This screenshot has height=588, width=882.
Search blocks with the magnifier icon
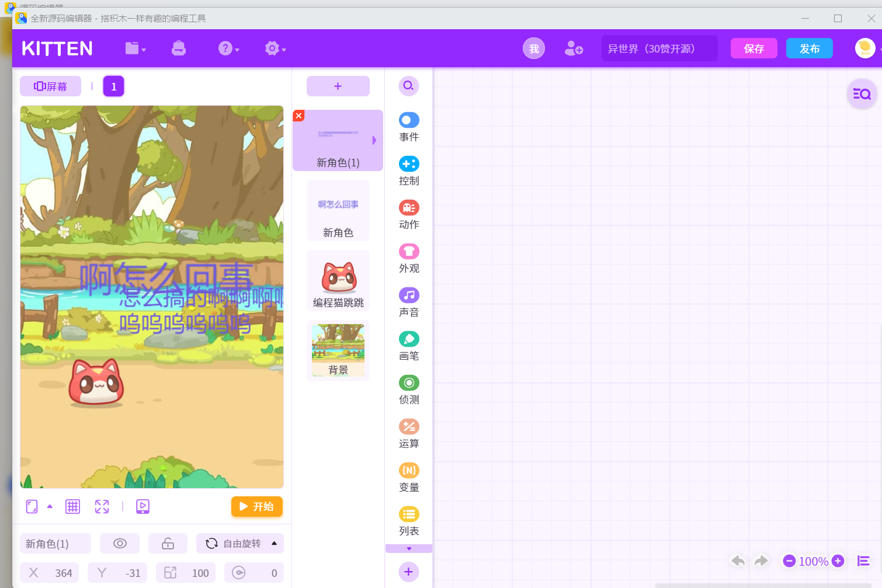[x=409, y=86]
